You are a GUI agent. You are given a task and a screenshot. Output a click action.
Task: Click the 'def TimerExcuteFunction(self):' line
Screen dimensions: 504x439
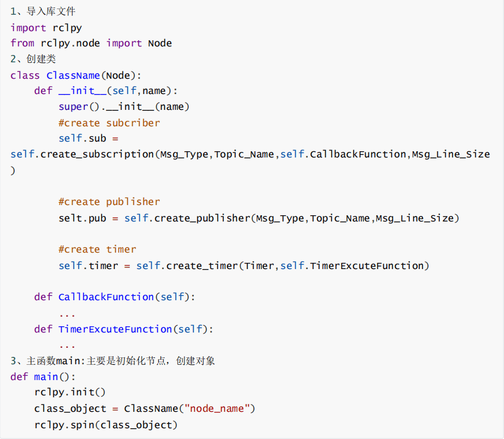click(x=124, y=329)
